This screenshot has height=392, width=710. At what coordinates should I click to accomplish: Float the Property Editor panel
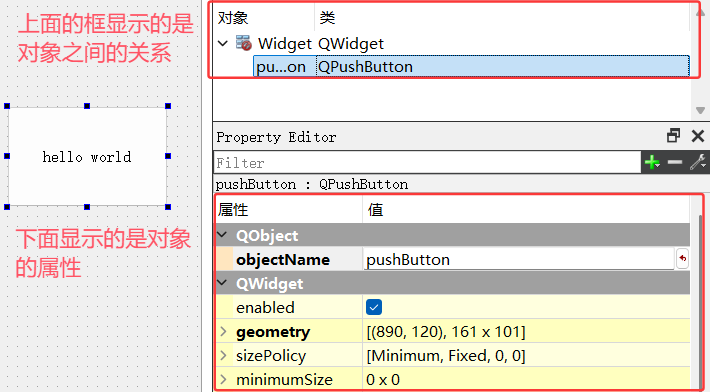673,135
